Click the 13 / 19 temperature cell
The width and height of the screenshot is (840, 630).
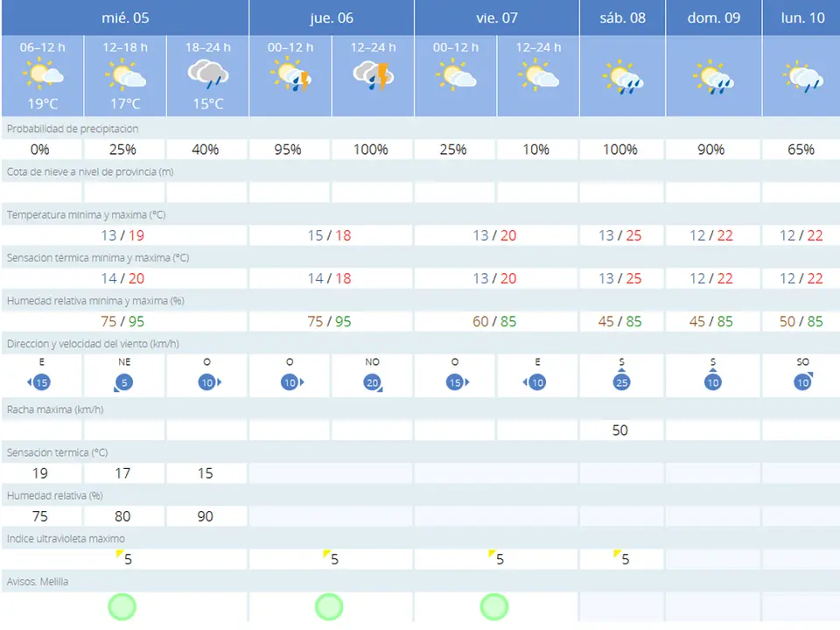pyautogui.click(x=122, y=235)
